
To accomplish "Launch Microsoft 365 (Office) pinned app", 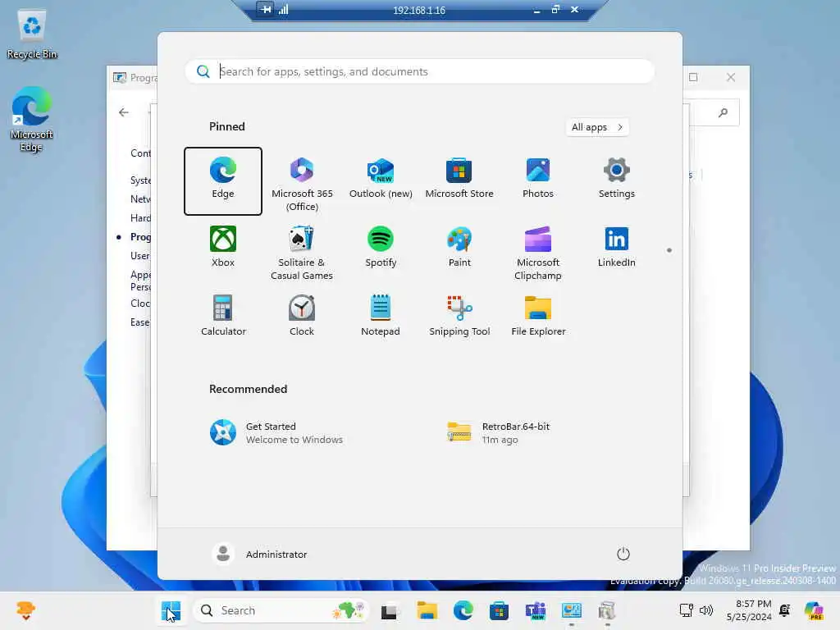I will pos(302,183).
